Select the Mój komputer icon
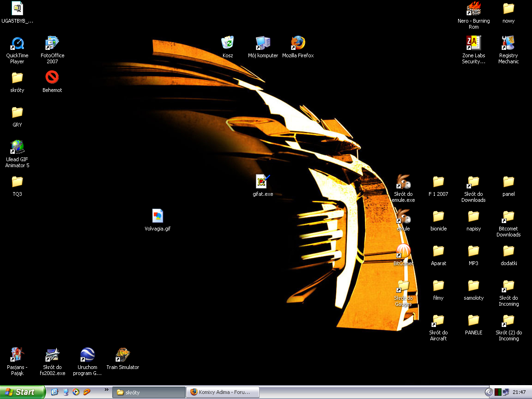The width and height of the screenshot is (532, 399). (x=263, y=43)
